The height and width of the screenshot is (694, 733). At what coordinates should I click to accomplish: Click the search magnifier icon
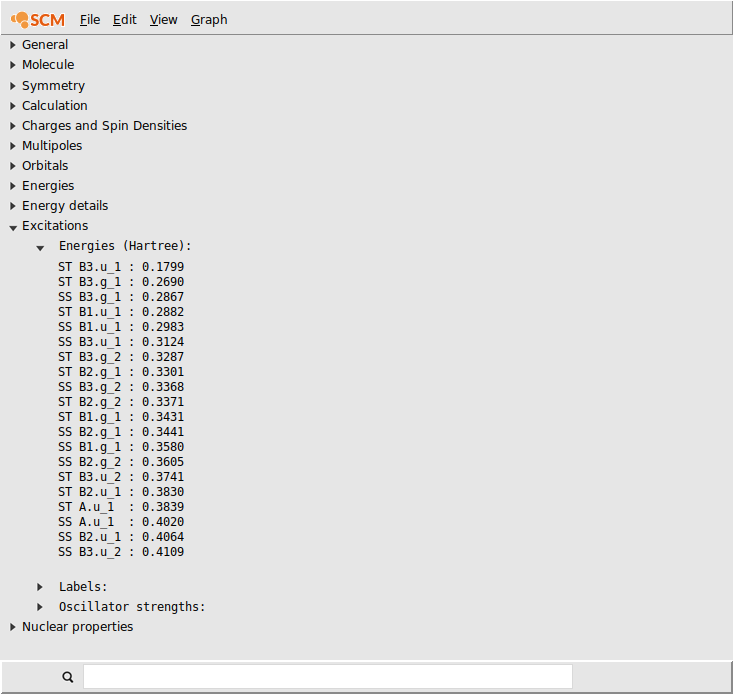[x=68, y=677]
